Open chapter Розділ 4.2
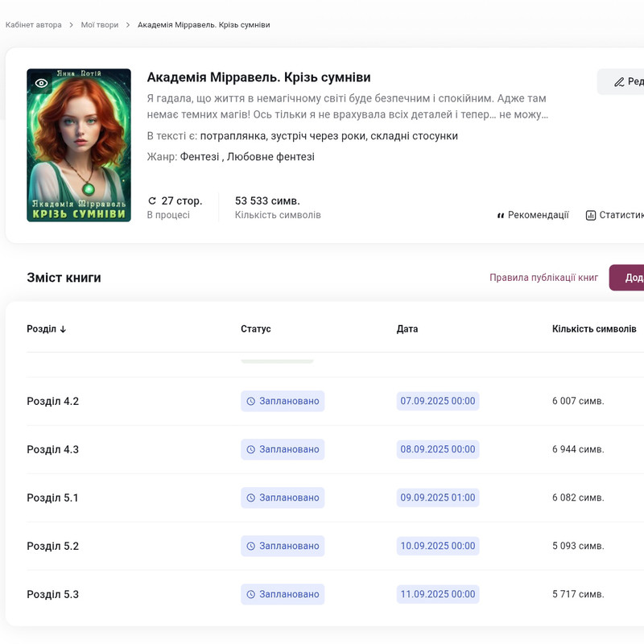Viewport: 644px width, 644px height. click(53, 401)
